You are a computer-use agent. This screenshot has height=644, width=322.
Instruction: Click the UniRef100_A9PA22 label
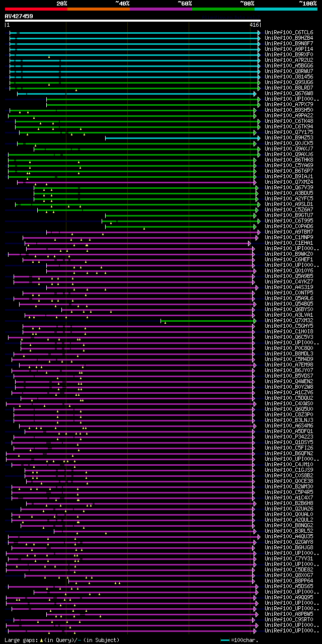click(x=288, y=115)
